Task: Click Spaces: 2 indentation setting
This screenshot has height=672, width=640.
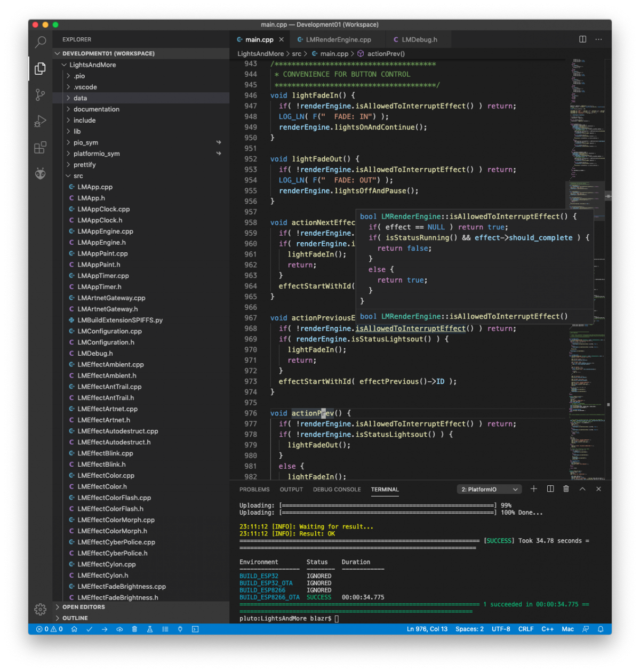Action: point(469,629)
